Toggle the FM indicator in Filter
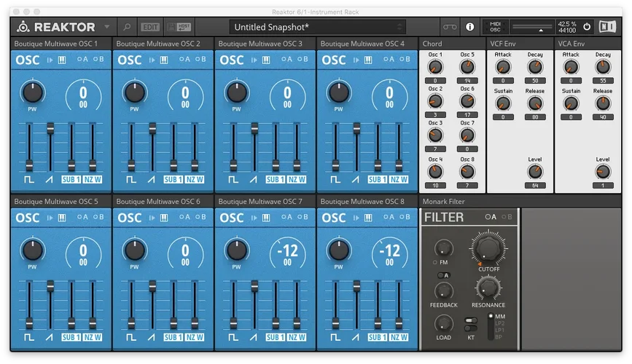 click(x=435, y=263)
